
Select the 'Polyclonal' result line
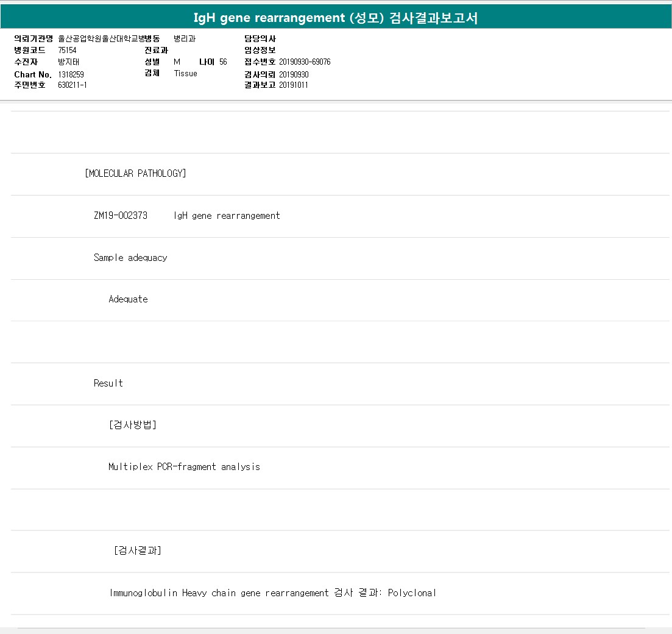click(272, 593)
